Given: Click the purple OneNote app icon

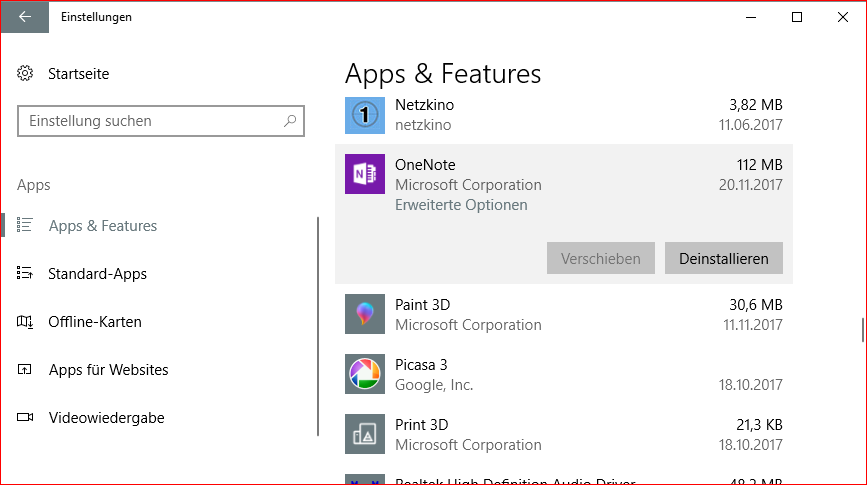Looking at the screenshot, I should coord(365,174).
